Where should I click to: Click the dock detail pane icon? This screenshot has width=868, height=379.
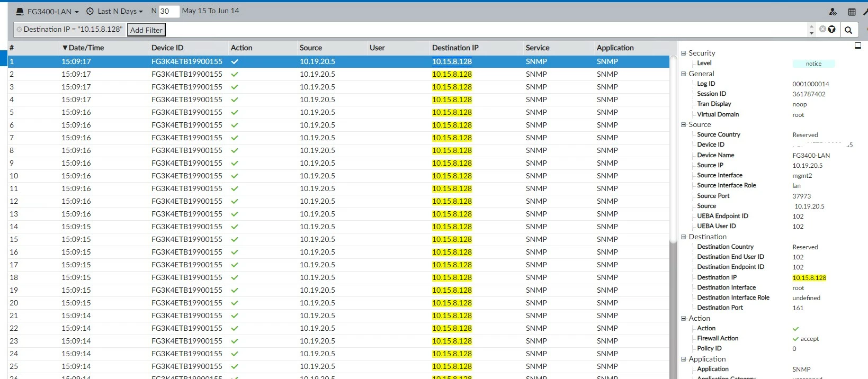point(858,46)
